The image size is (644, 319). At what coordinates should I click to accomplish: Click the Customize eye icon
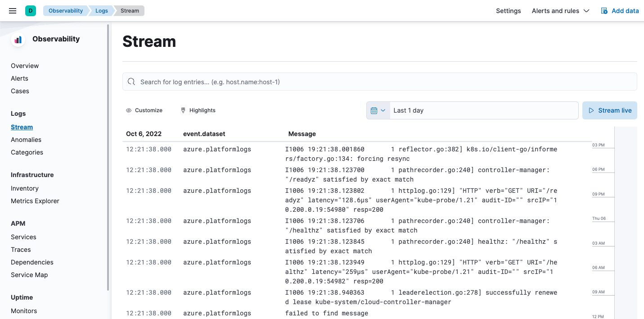click(128, 110)
